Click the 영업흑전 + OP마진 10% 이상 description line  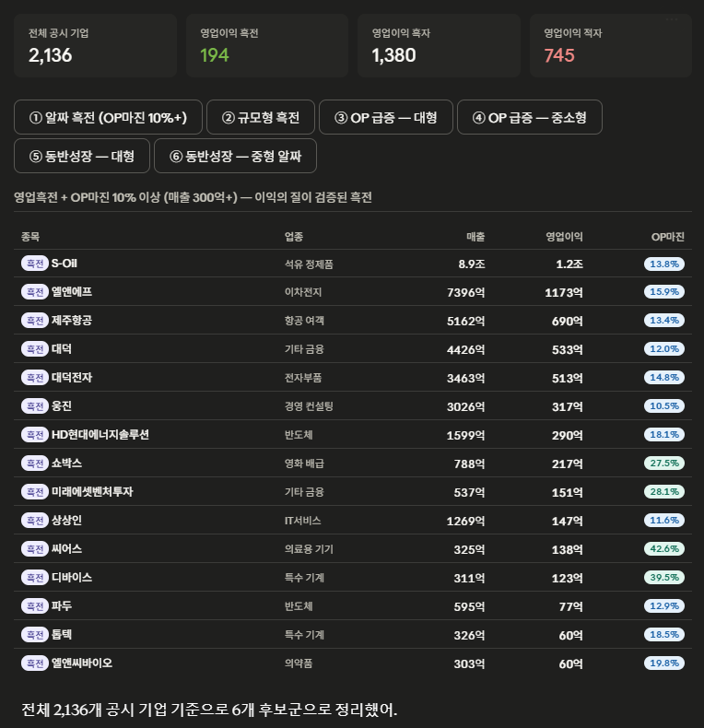tap(193, 197)
